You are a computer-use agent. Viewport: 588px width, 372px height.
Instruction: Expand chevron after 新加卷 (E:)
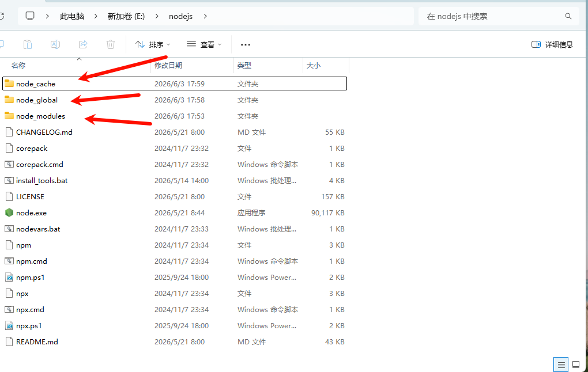pyautogui.click(x=157, y=16)
